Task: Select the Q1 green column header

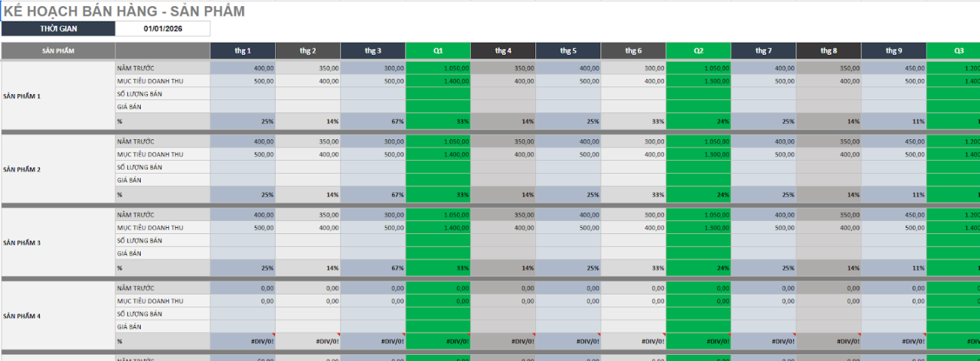Action: (438, 50)
